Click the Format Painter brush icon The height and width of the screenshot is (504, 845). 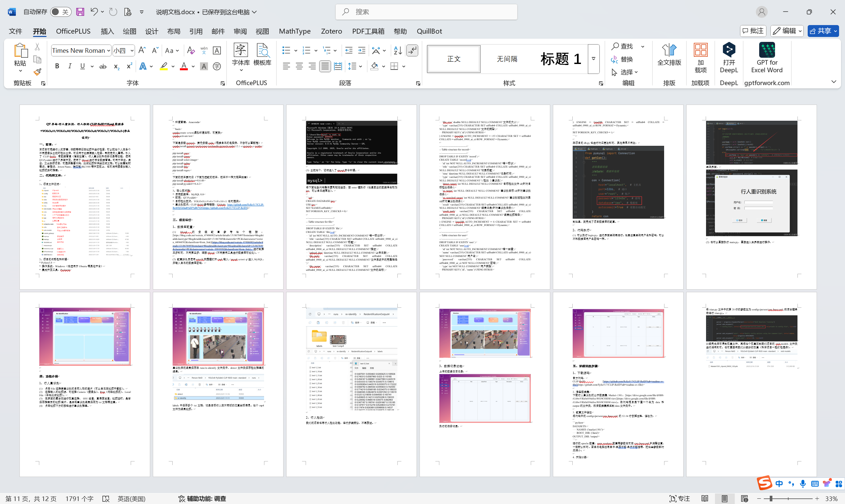(x=37, y=72)
